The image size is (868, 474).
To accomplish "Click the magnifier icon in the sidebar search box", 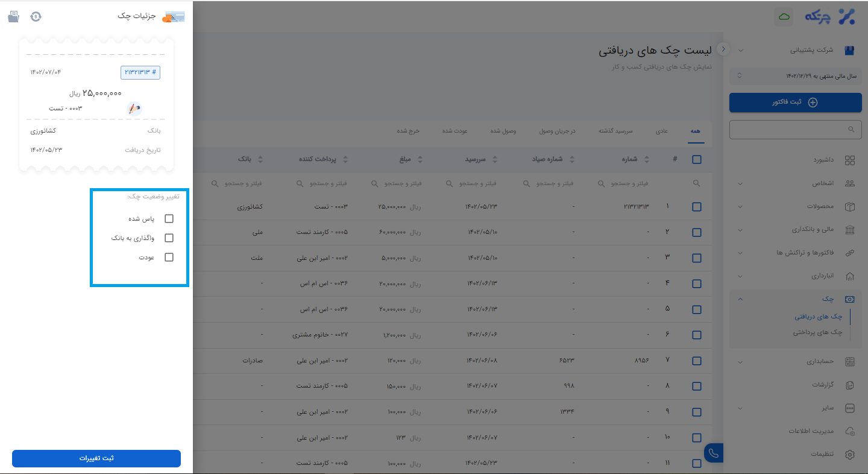I will tap(851, 129).
